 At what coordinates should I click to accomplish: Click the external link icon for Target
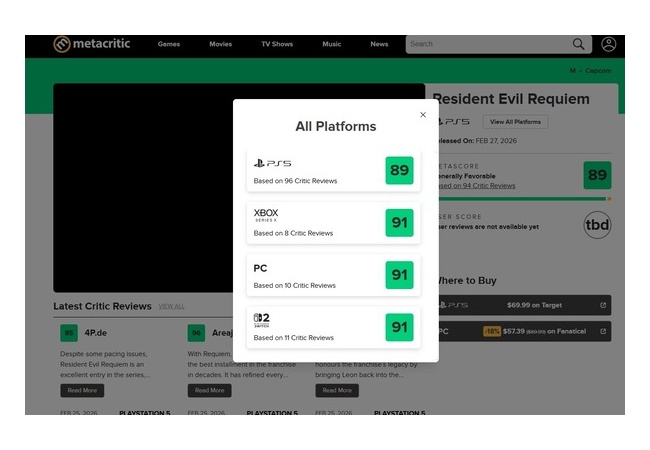[x=603, y=305]
